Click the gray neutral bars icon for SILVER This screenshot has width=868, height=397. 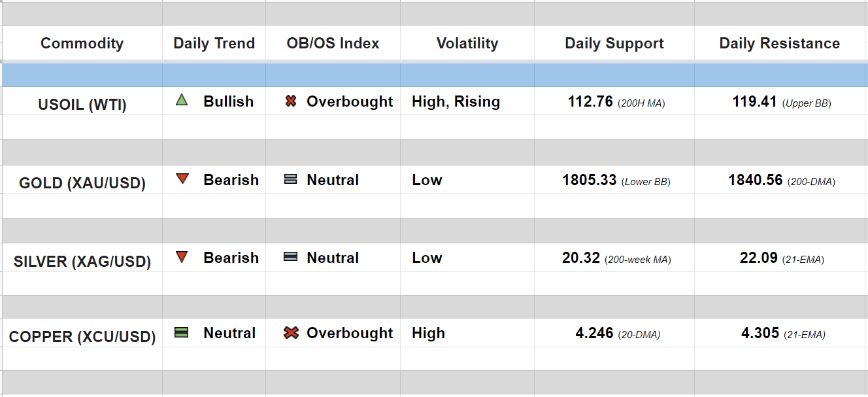[x=291, y=257]
